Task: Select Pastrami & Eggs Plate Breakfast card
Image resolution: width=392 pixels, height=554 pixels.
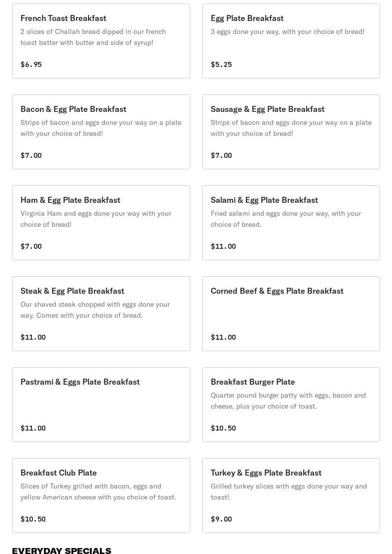Action: tap(101, 405)
